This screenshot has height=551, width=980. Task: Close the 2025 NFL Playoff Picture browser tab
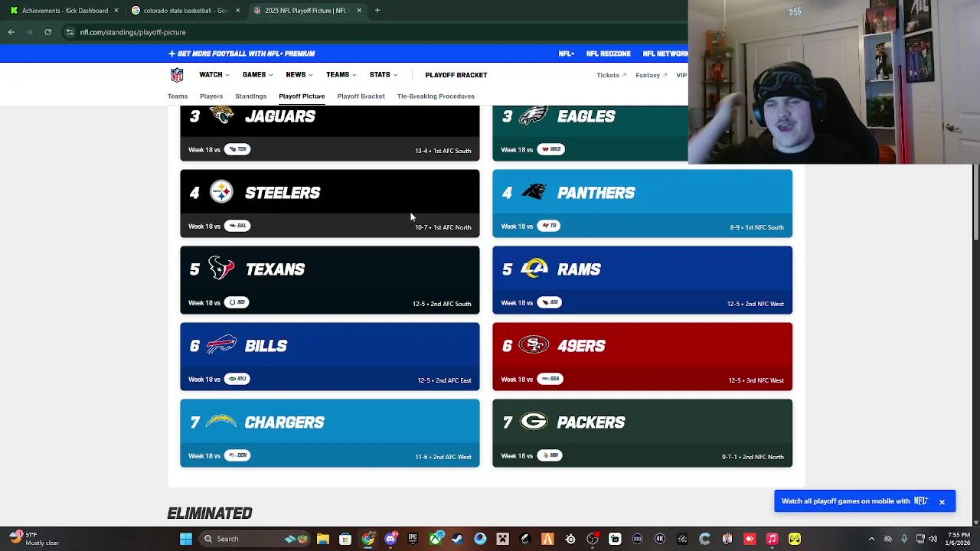click(359, 11)
